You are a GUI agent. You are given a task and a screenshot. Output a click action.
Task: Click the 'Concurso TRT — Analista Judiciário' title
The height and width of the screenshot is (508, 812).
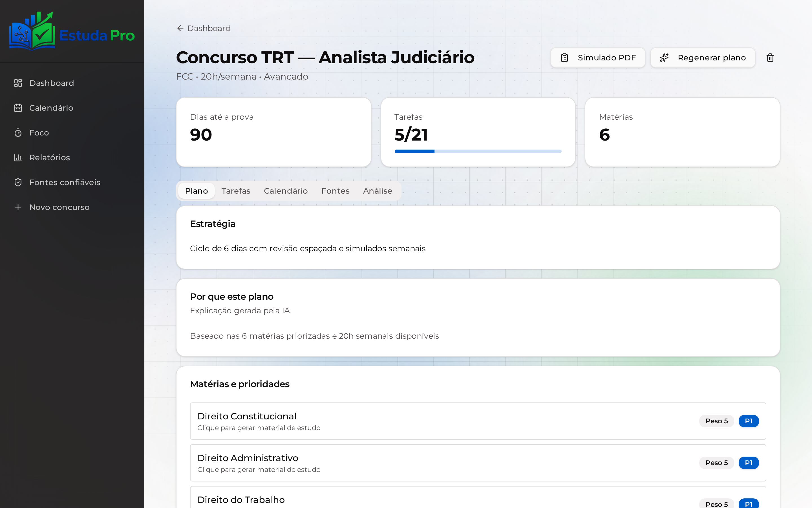pos(325,57)
